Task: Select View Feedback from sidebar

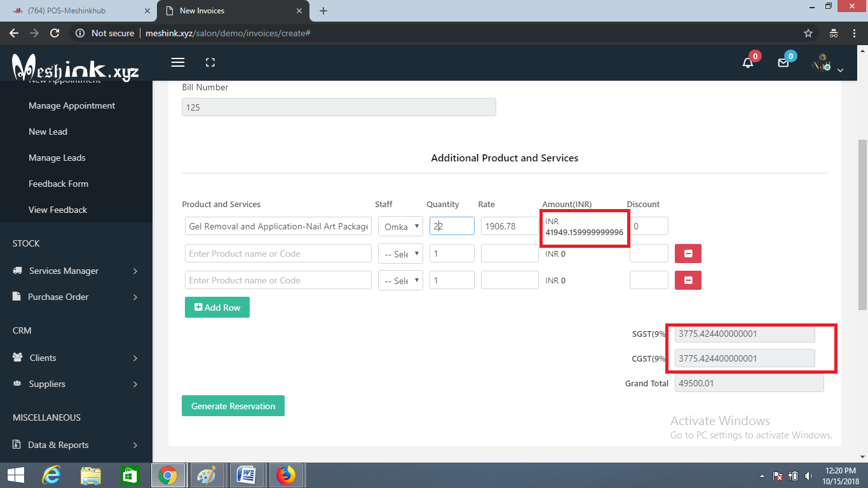Action: (x=58, y=210)
